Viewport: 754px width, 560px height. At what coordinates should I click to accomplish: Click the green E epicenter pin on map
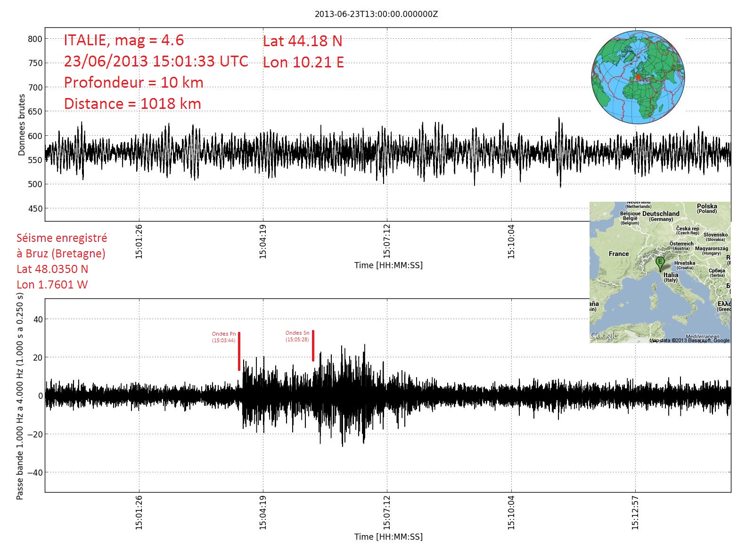click(x=660, y=263)
